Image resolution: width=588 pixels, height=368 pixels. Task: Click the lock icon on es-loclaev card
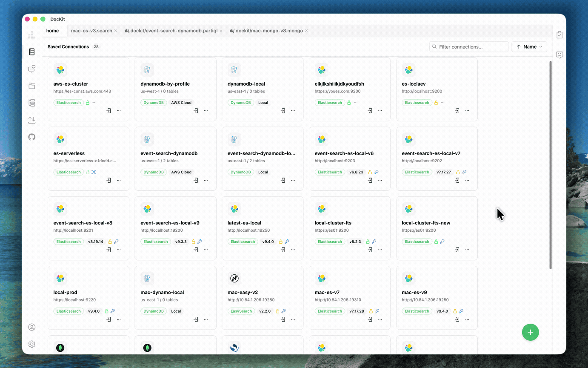tap(436, 103)
